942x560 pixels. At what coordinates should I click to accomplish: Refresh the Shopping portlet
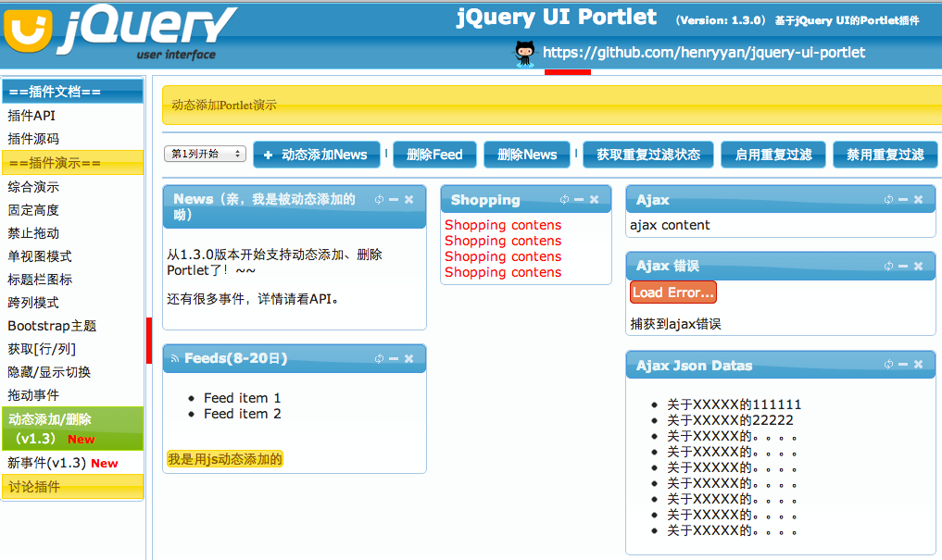[564, 199]
